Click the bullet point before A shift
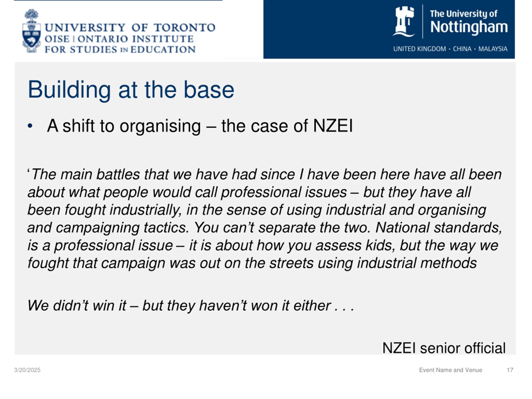The image size is (532, 399). [x=30, y=126]
